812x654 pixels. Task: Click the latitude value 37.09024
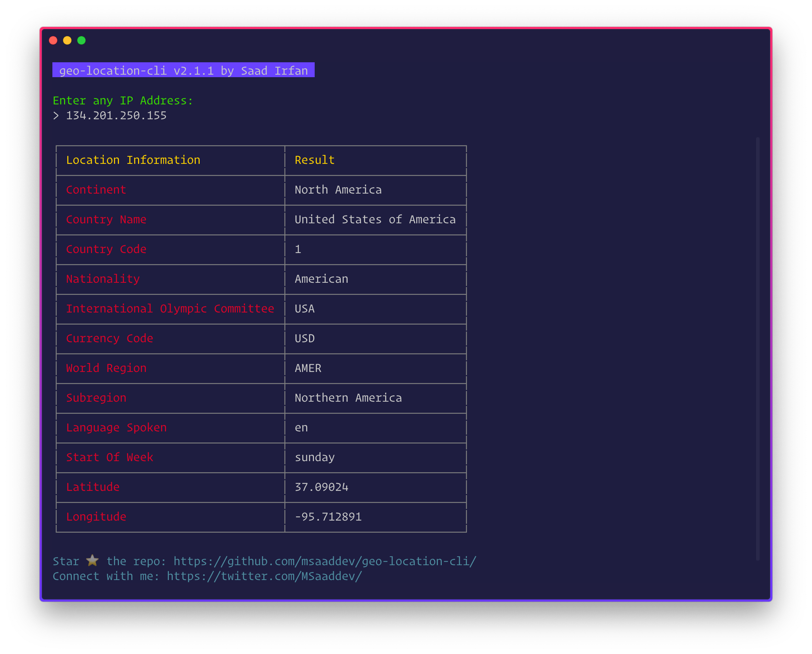321,487
